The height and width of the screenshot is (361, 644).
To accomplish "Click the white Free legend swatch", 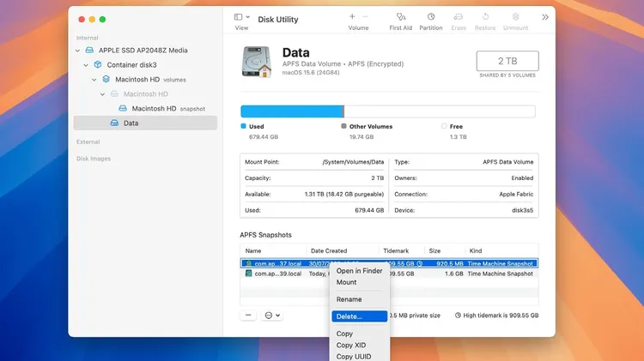I will pos(444,126).
